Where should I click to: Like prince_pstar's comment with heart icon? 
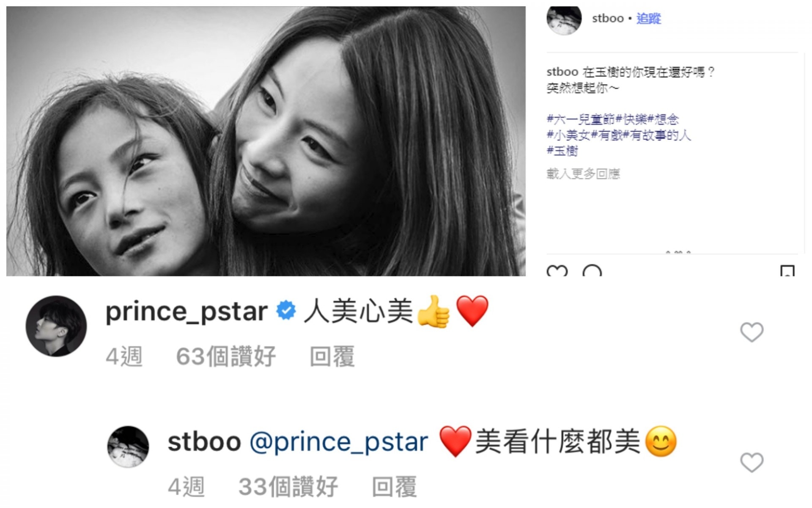pos(752,332)
